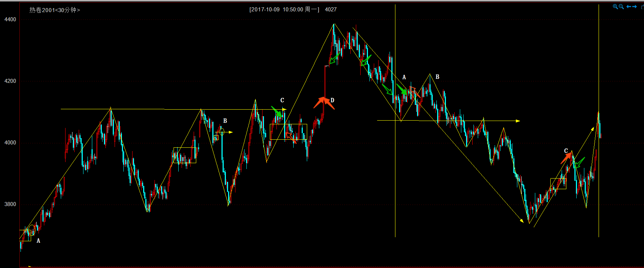The image size is (644, 268).
Task: Shift the chart with the left arrow icon
Action: coord(629,7)
